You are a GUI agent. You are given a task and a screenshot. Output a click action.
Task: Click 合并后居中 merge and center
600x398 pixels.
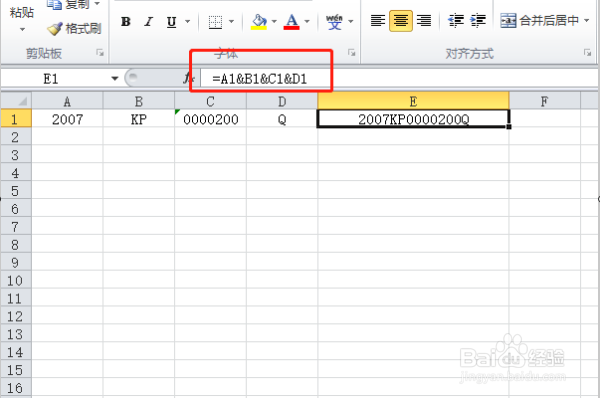point(540,21)
